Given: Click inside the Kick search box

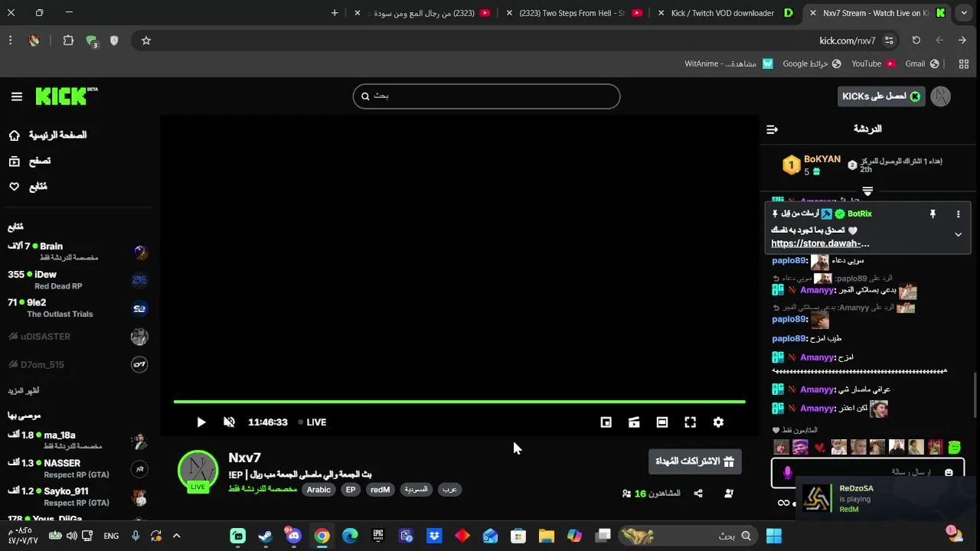Looking at the screenshot, I should coord(486,96).
